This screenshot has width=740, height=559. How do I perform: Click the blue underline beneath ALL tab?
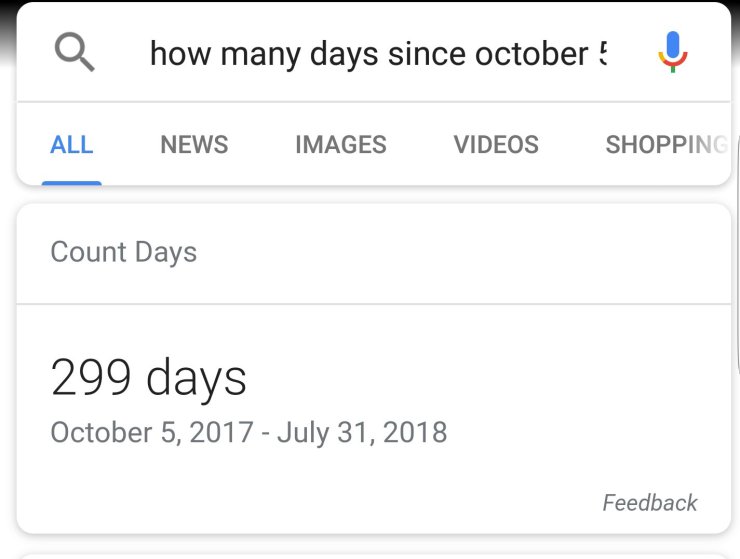(x=72, y=182)
